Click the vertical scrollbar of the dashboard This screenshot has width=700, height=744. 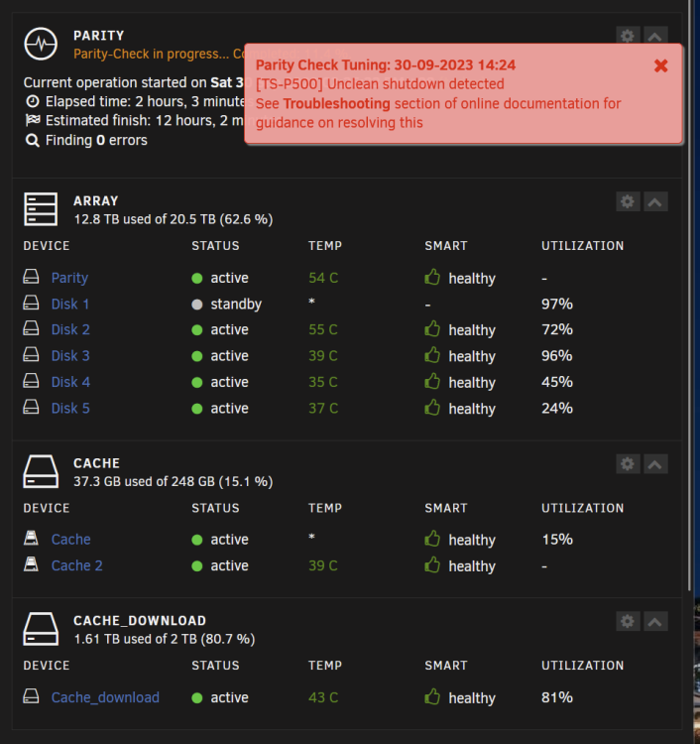(690, 295)
